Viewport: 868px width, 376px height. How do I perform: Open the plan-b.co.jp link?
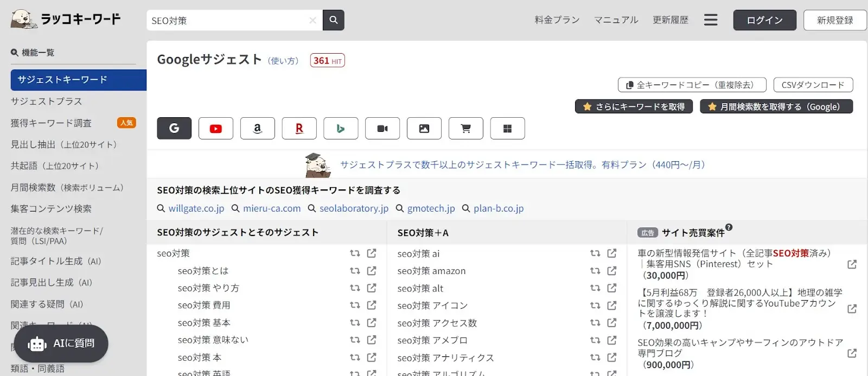click(x=499, y=208)
